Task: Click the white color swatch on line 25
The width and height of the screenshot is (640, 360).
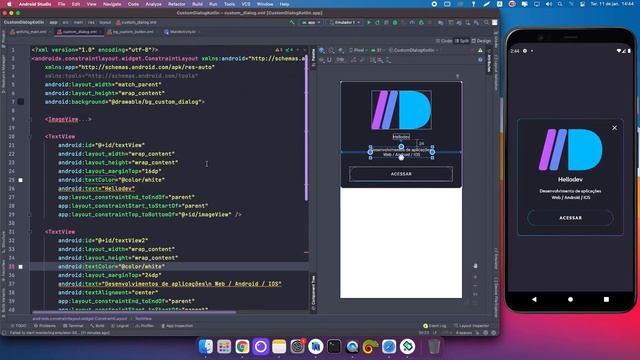Action: (20, 180)
